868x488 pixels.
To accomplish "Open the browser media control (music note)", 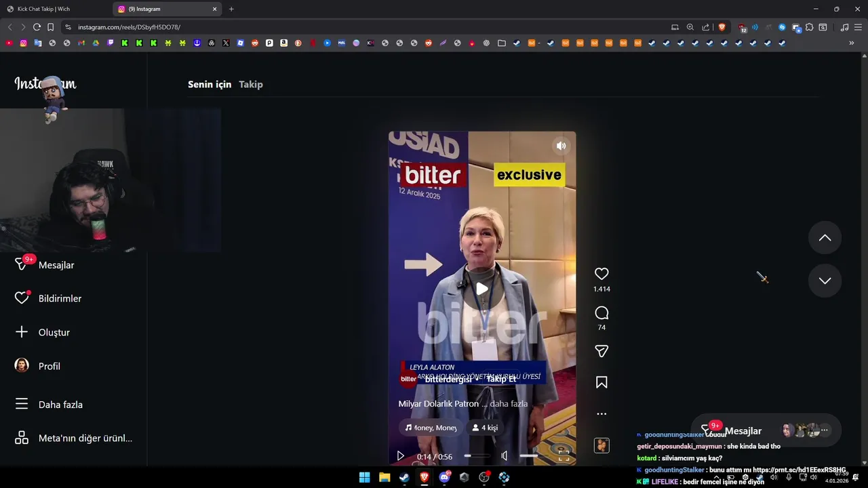I will pyautogui.click(x=844, y=27).
